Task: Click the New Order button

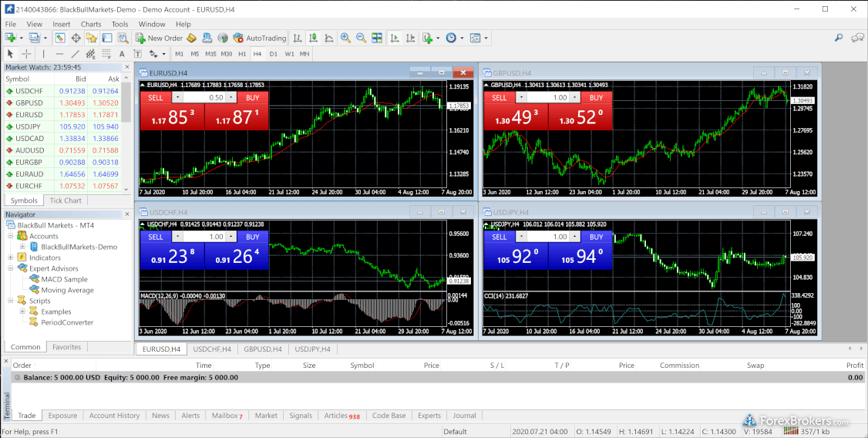Action: point(160,38)
